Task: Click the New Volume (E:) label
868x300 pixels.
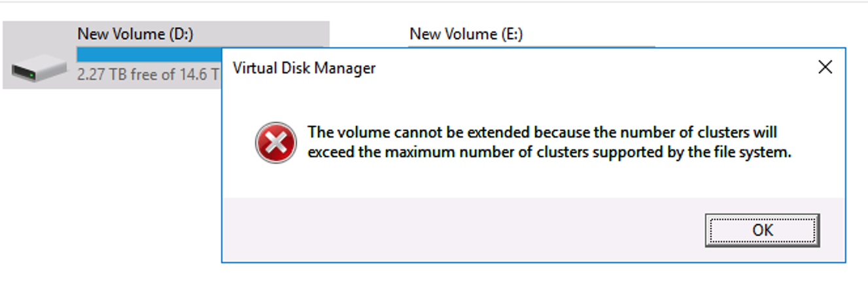Action: point(466,34)
